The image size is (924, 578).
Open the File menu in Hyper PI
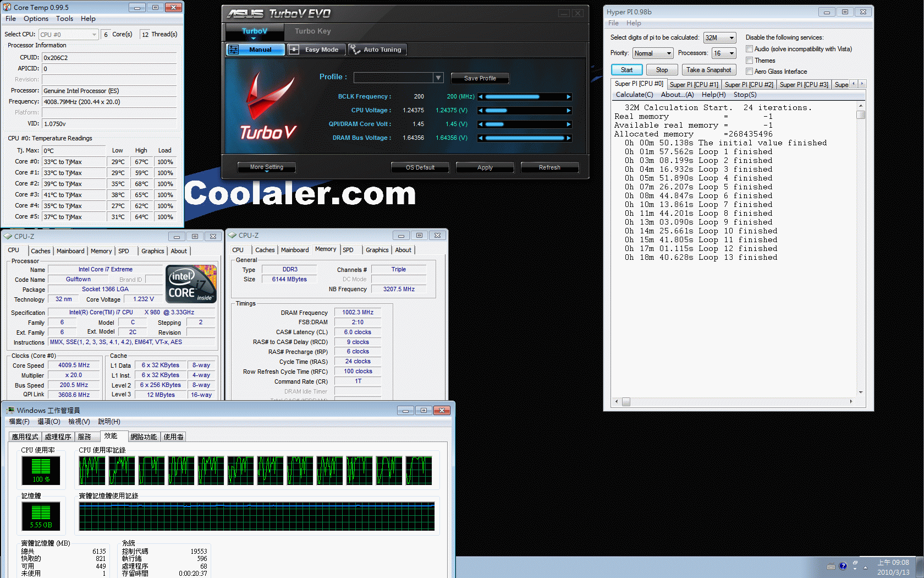[x=613, y=23]
